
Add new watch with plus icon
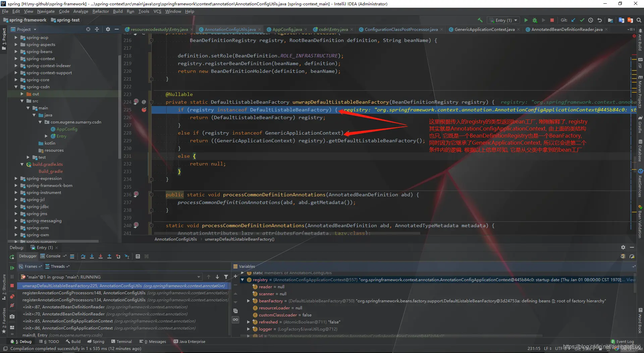click(x=235, y=276)
